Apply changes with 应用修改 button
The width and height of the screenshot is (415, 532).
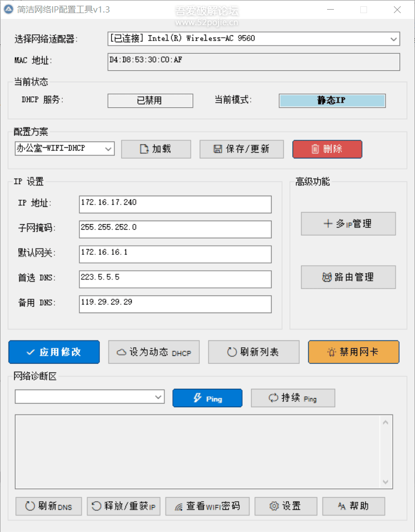point(54,352)
